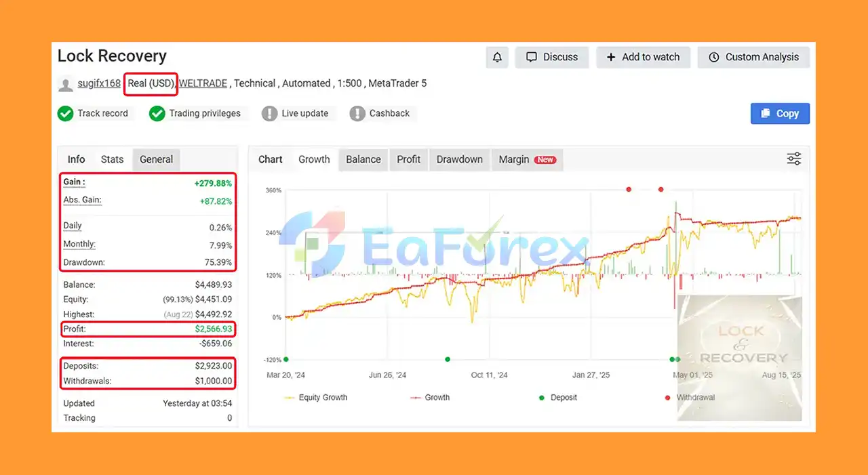Switch to the Info tab
868x475 pixels.
pyautogui.click(x=77, y=159)
